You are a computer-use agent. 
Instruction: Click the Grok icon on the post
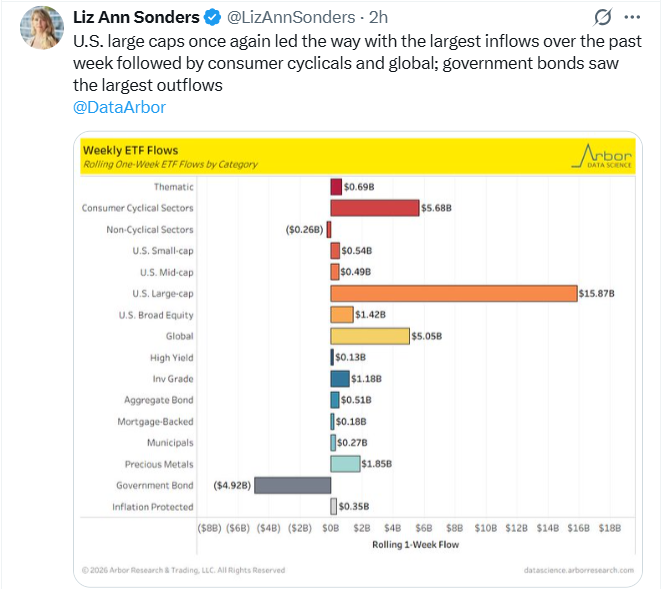pyautogui.click(x=603, y=17)
